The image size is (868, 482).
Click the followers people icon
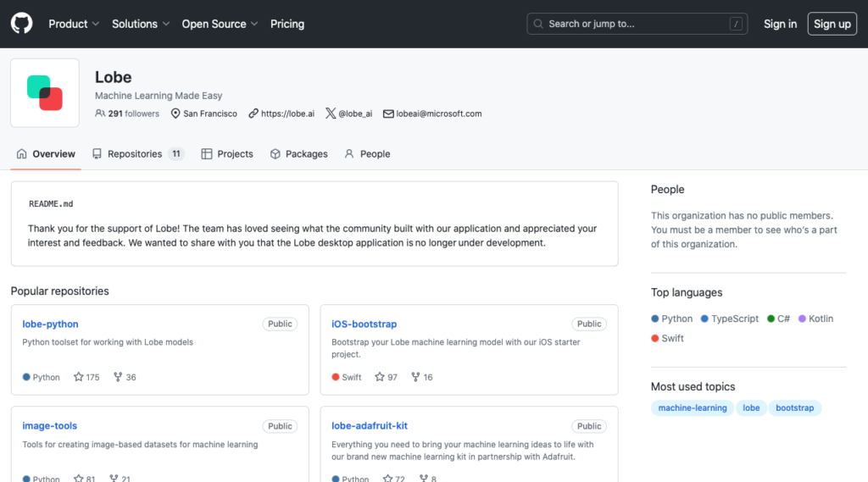[100, 114]
